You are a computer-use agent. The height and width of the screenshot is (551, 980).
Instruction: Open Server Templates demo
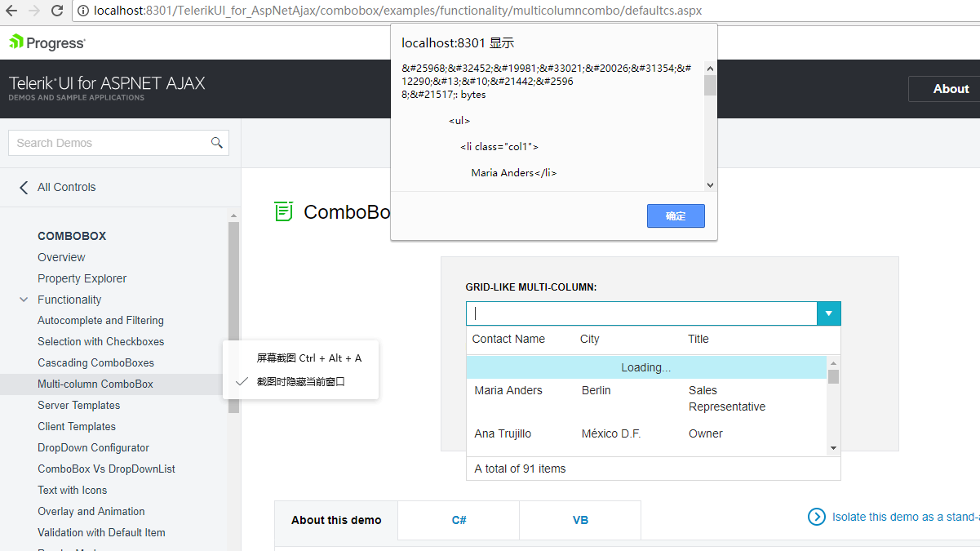[78, 405]
